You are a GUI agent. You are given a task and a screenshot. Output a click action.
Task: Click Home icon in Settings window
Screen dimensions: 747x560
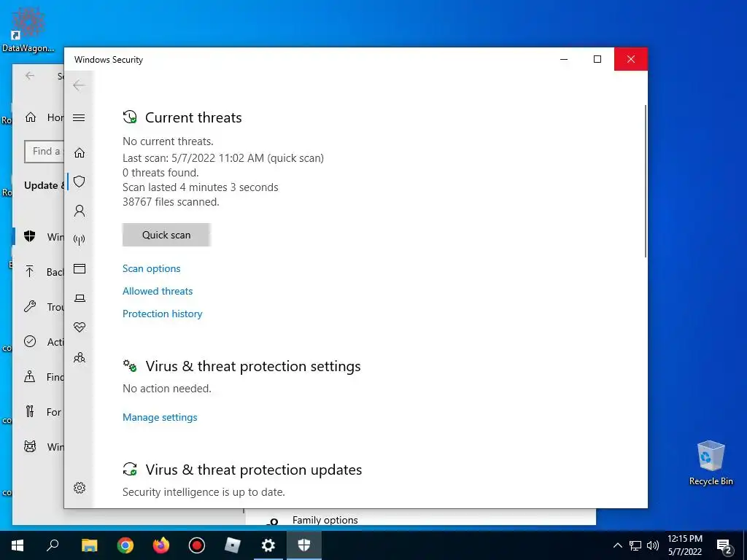coord(31,117)
